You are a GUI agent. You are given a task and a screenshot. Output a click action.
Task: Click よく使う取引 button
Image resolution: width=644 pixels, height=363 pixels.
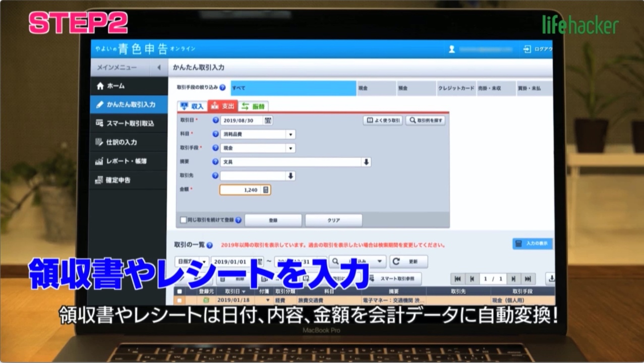tap(383, 120)
